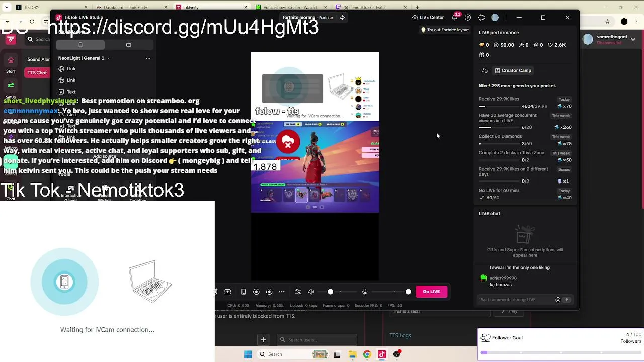
Task: Mute the microphone
Action: point(365,292)
